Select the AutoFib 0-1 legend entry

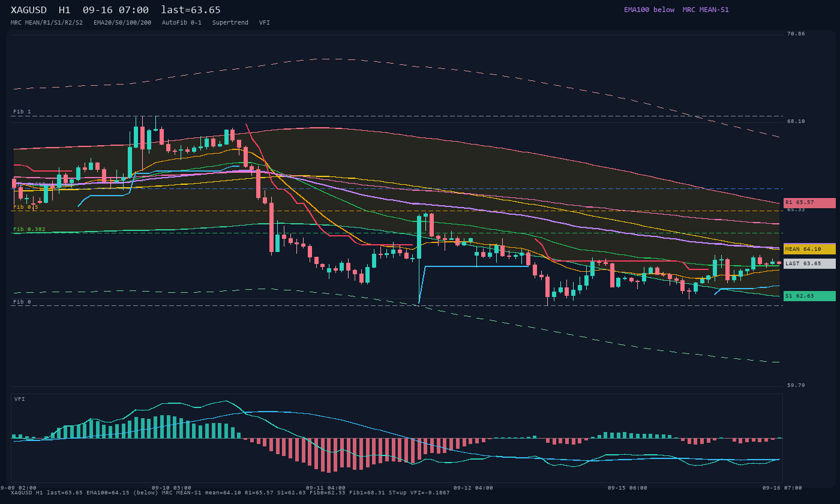click(x=182, y=23)
